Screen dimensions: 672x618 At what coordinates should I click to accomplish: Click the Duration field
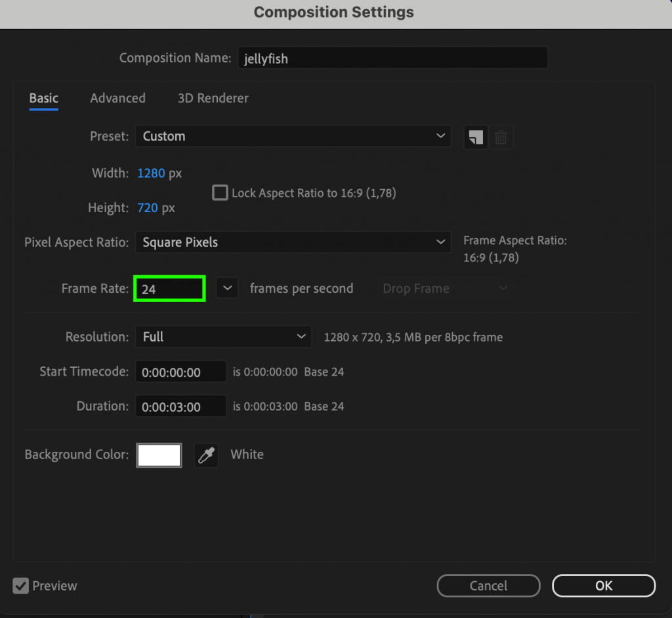(x=180, y=406)
